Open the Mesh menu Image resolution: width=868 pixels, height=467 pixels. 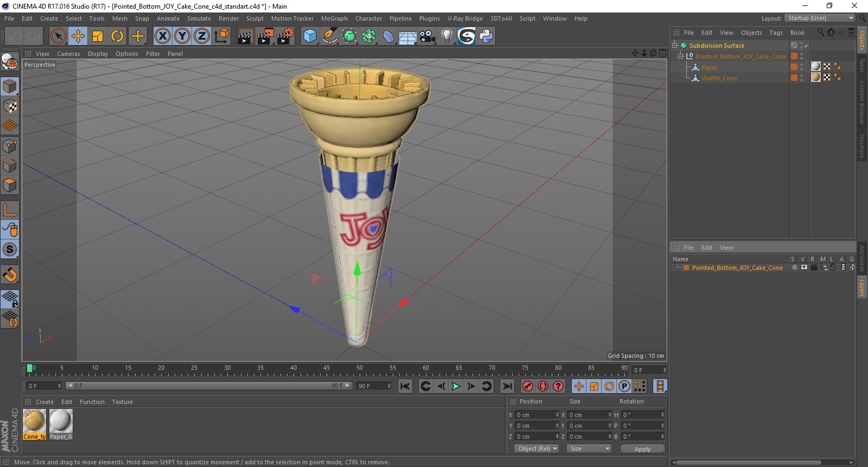pos(119,18)
